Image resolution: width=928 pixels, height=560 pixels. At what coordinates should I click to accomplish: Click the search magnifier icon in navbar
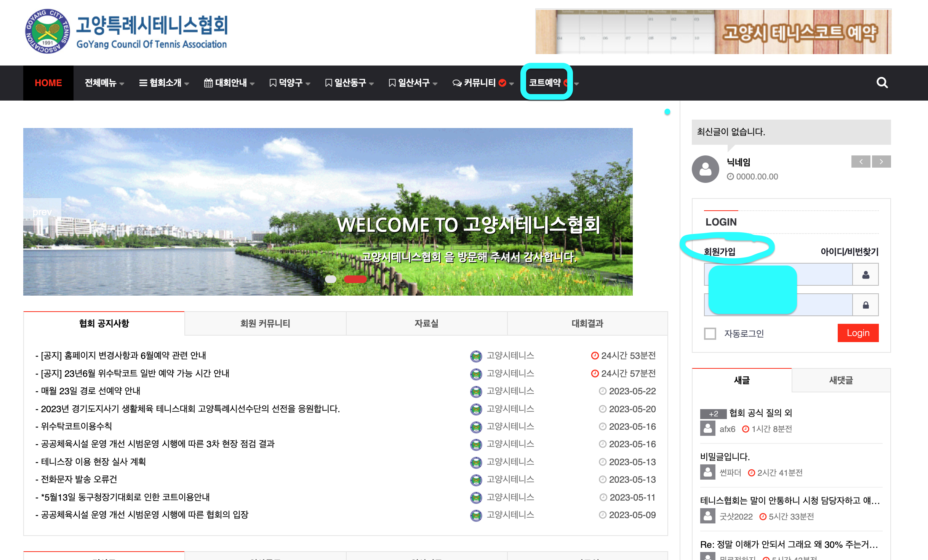(882, 83)
